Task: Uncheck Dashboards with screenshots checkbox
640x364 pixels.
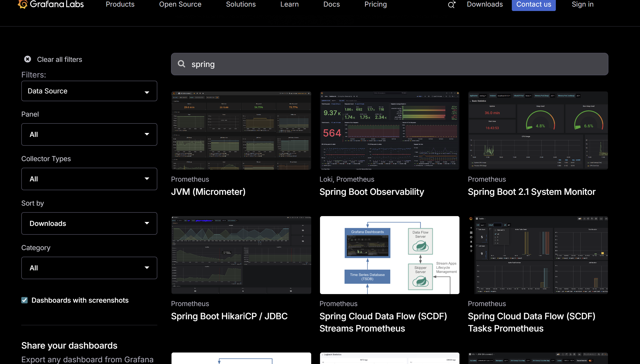Action: (x=24, y=300)
